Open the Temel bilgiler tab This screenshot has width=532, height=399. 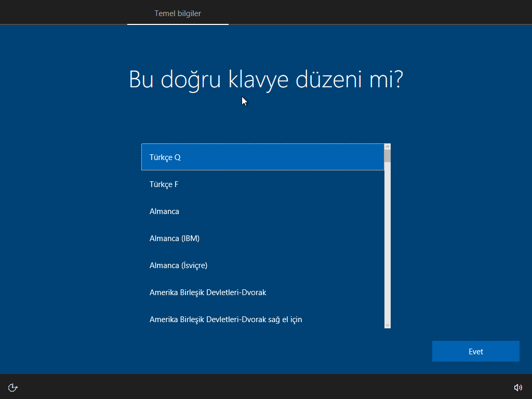point(178,14)
